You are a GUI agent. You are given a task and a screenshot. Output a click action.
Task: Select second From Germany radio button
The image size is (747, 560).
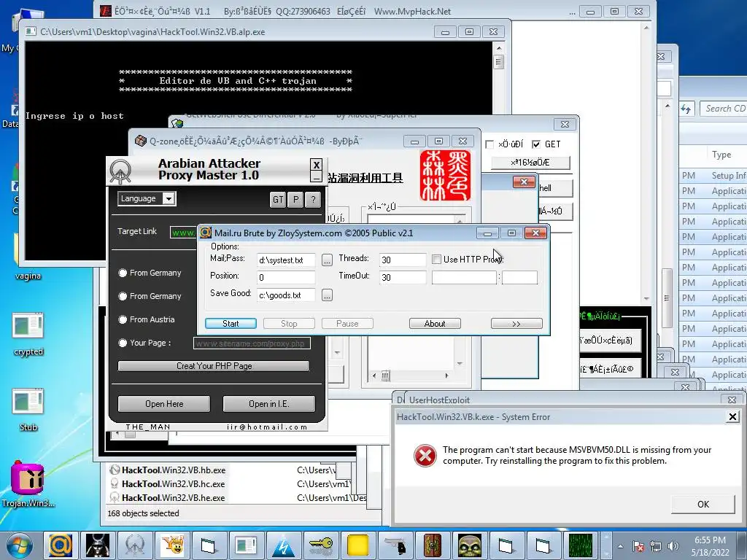[123, 296]
